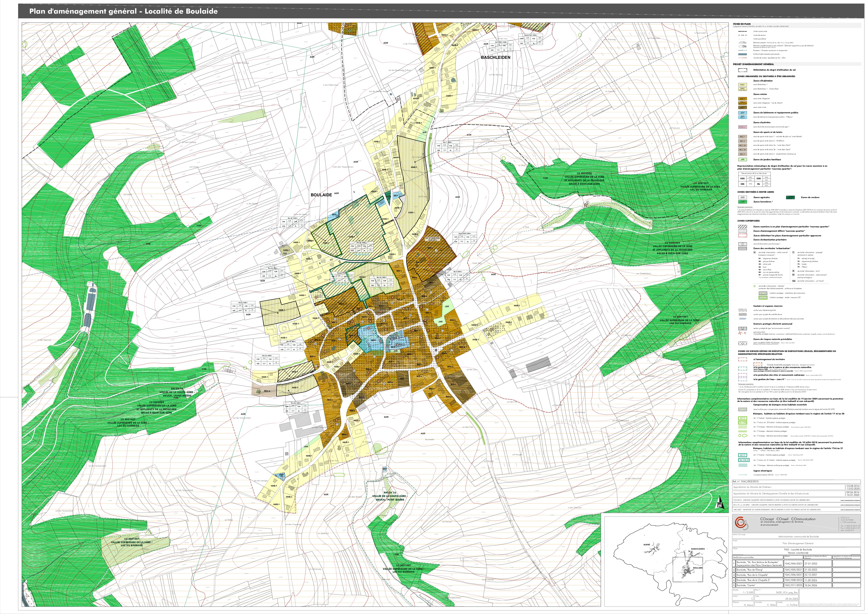Select the Délimitation du degré d'utilisation box symbol
Viewport: 868px width, 614px height.
[743, 70]
